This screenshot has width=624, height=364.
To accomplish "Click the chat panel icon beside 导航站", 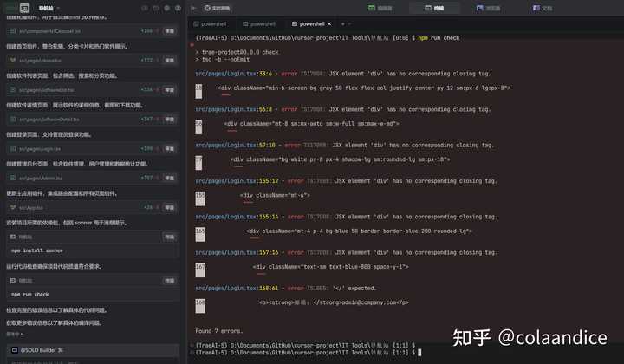I will [x=13, y=8].
